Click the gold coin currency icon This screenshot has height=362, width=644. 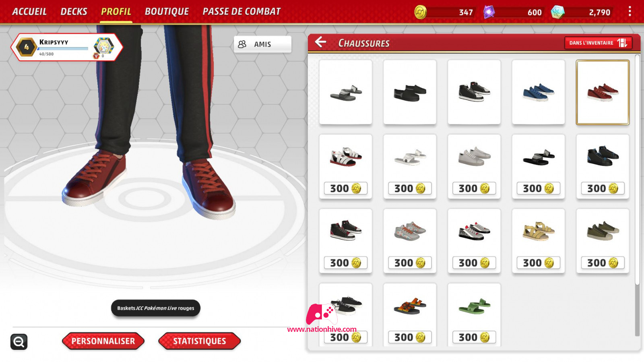pyautogui.click(x=421, y=12)
